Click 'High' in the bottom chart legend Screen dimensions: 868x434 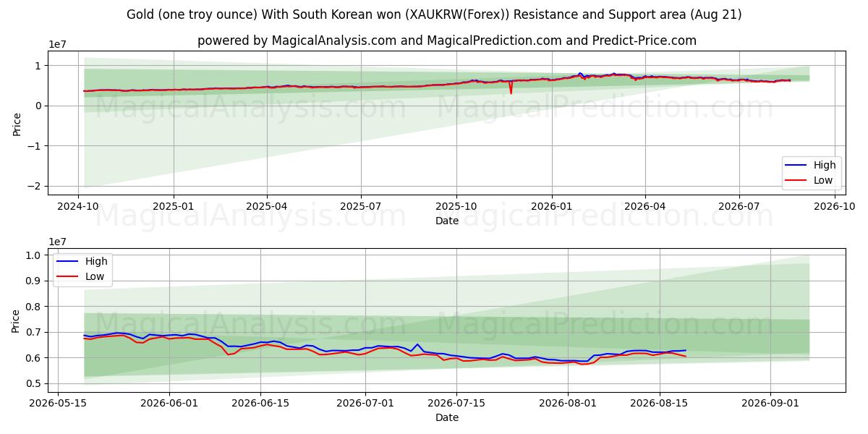(95, 261)
